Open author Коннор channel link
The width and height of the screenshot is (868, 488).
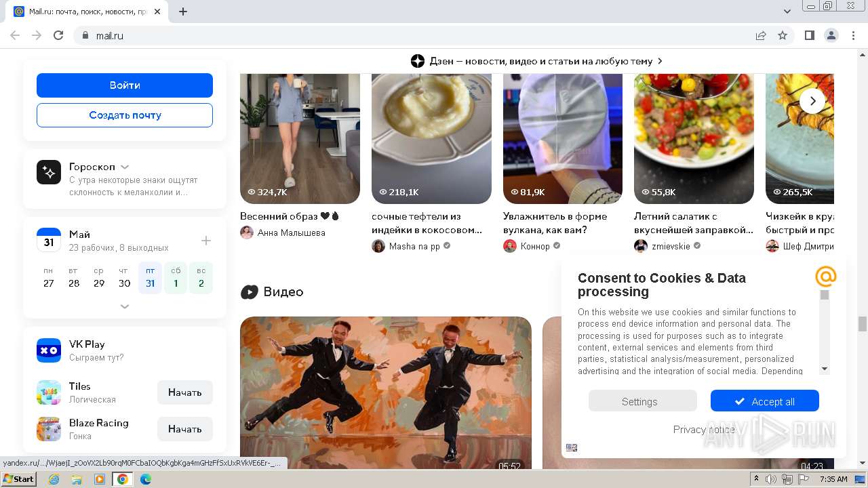pos(535,246)
